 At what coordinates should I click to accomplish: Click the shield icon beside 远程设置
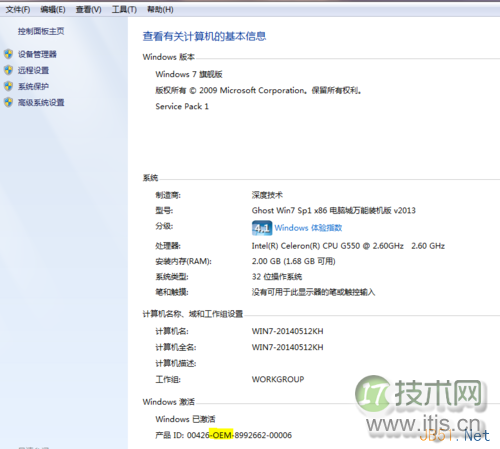[x=9, y=70]
